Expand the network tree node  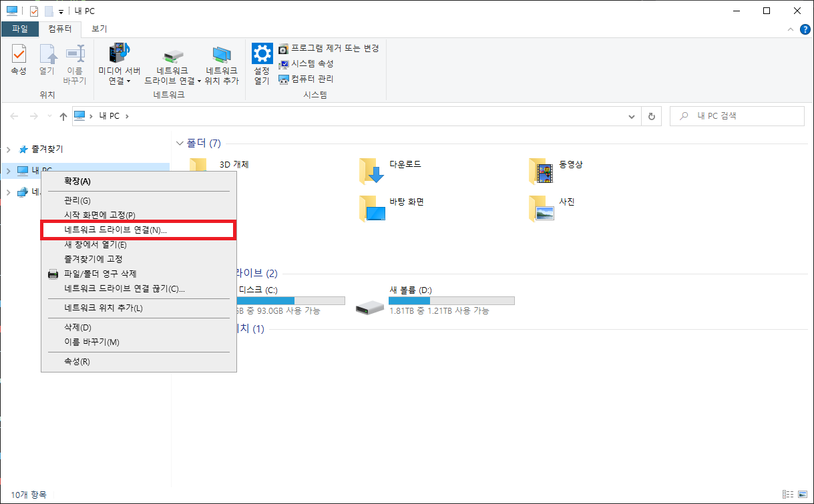[9, 192]
